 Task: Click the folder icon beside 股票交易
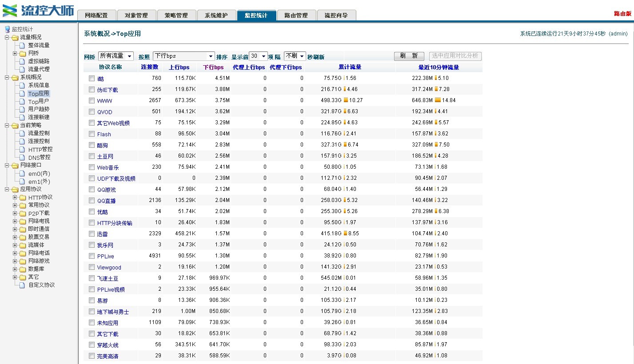(23, 237)
